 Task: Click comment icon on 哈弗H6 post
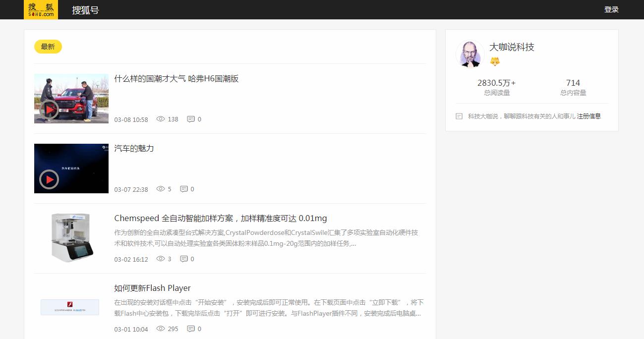tap(191, 119)
